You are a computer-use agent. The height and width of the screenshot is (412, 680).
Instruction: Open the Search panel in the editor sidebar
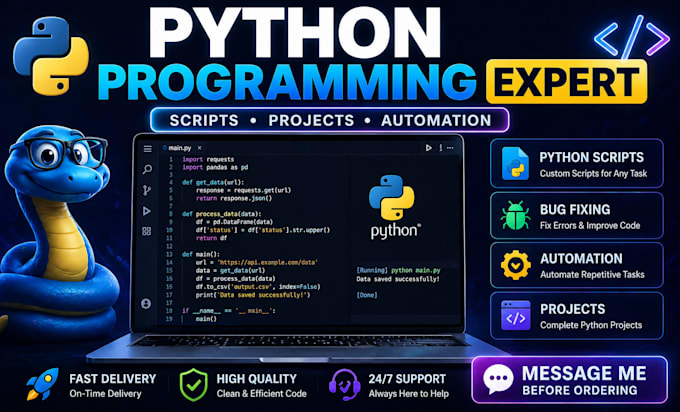click(147, 169)
